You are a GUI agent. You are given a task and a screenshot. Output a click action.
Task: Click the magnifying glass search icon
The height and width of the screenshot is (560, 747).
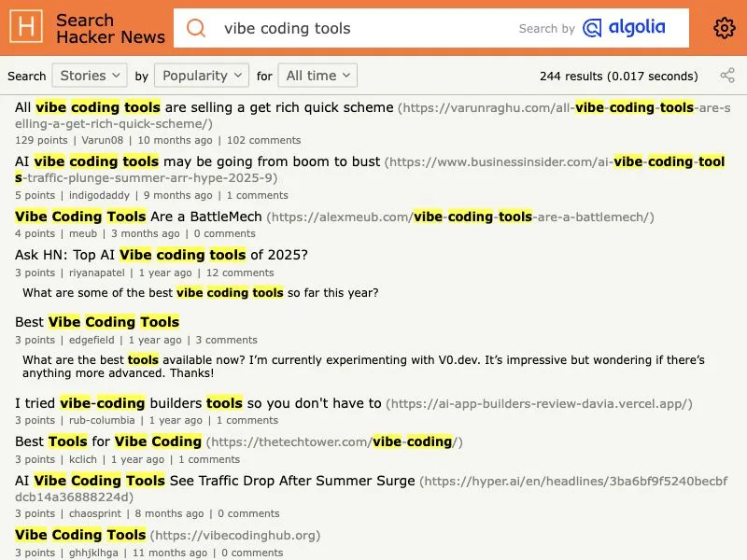[196, 28]
